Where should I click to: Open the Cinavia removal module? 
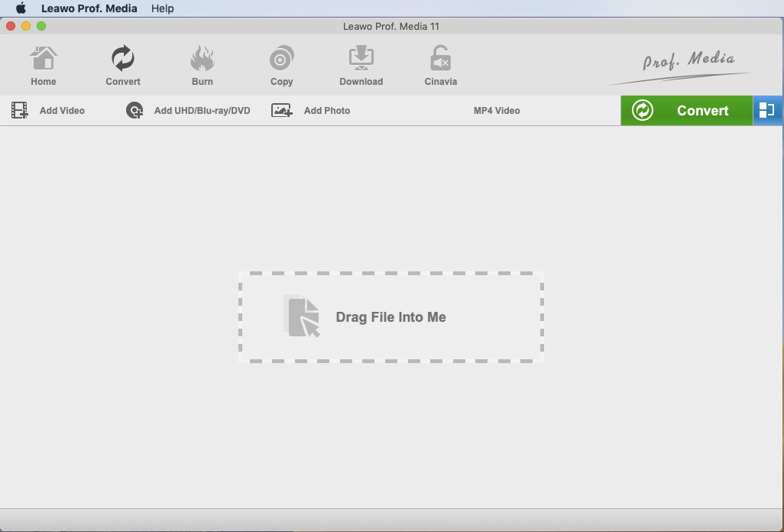coord(440,66)
